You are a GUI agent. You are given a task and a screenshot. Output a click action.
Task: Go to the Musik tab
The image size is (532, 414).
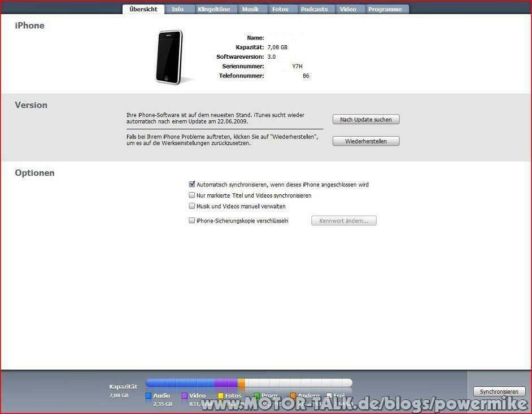pos(250,9)
